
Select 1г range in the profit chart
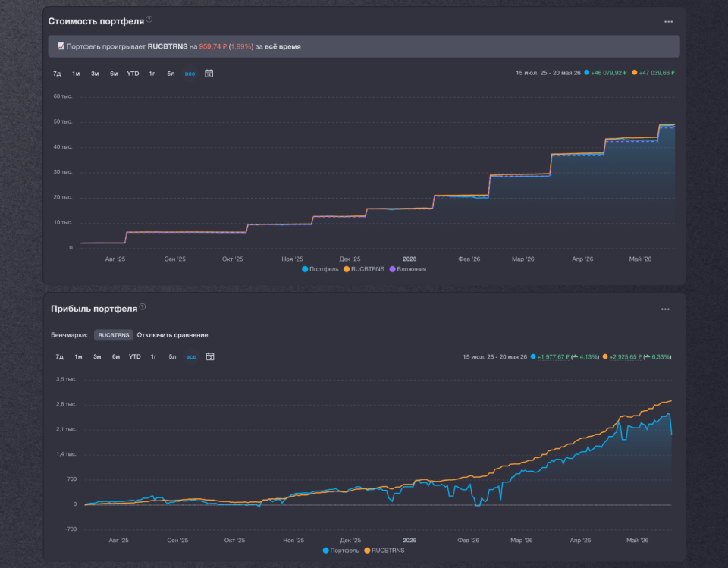(154, 356)
